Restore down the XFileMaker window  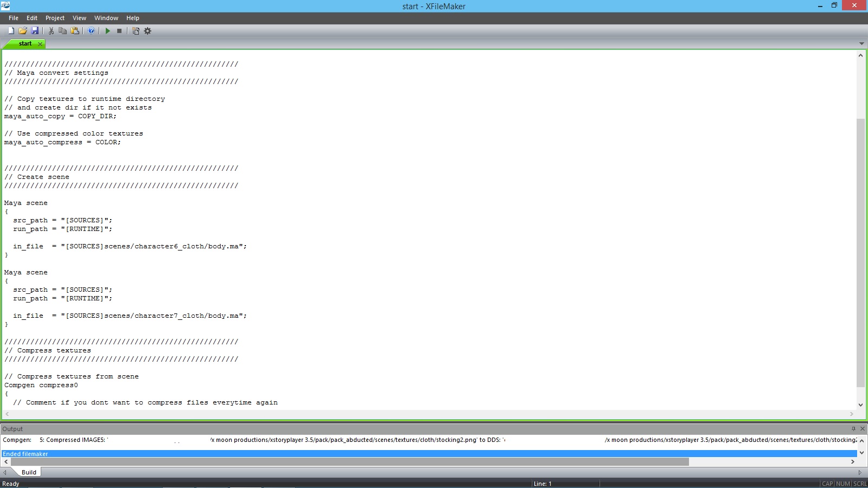(x=834, y=6)
